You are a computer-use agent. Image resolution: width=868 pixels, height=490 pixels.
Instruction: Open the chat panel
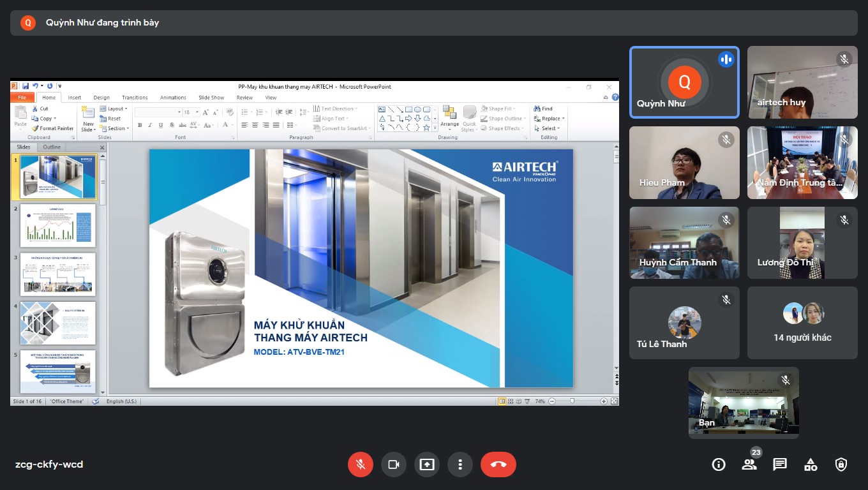click(x=780, y=464)
